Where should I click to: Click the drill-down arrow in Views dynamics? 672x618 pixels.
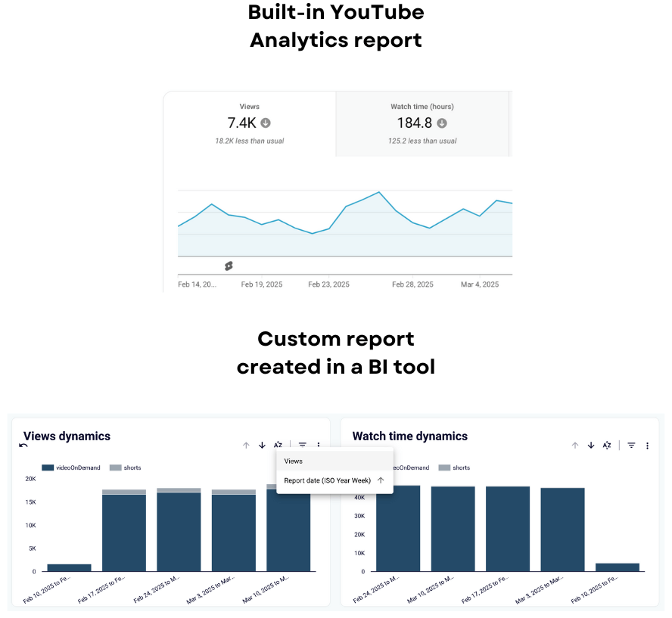tap(262, 446)
